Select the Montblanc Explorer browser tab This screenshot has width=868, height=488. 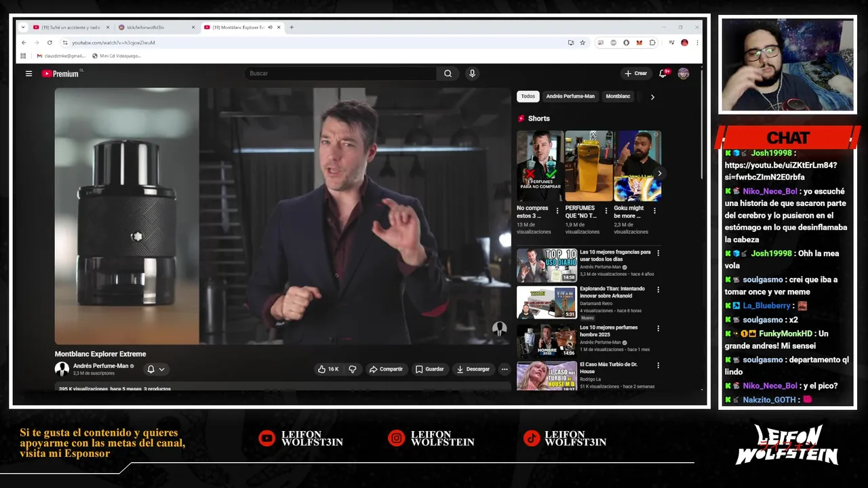[x=237, y=27]
